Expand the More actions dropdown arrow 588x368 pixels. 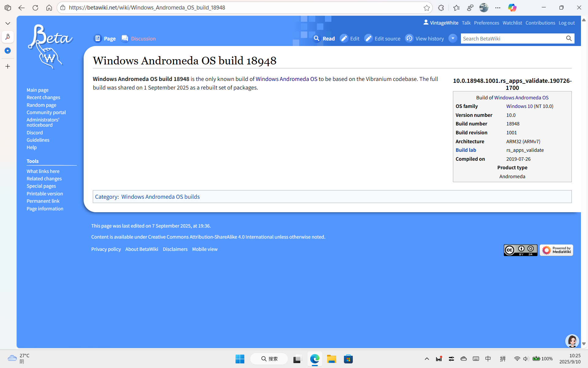coord(453,38)
